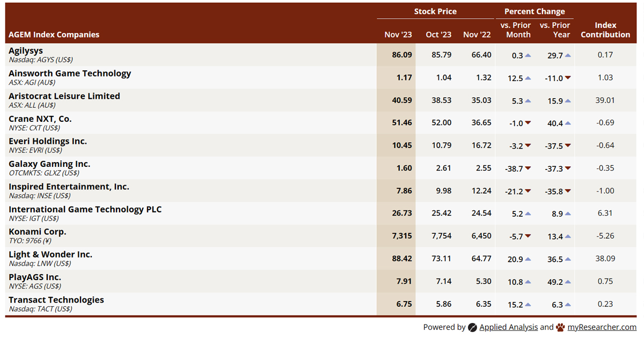
Task: Click the myResearcher paw icon
Action: pos(560,327)
